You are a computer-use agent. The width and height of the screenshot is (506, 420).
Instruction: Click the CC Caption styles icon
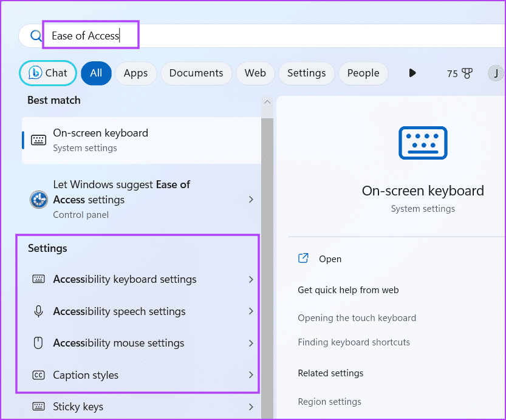38,375
